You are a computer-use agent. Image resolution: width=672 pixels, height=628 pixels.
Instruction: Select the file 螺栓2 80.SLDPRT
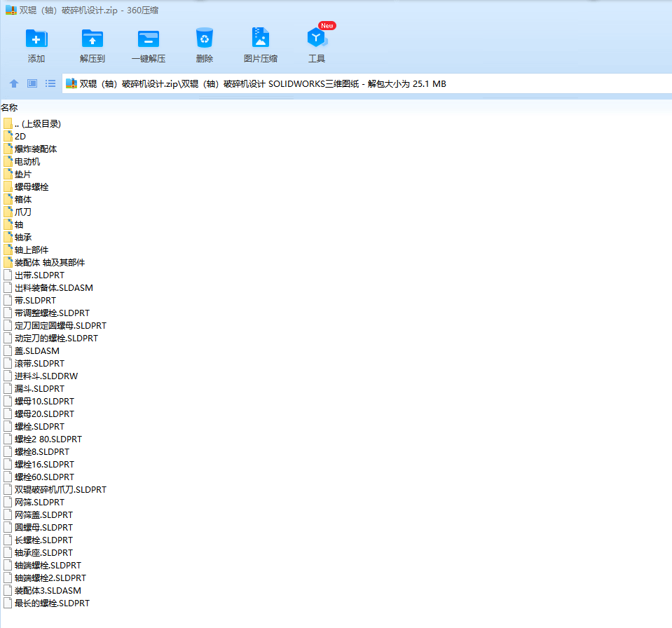tap(43, 439)
